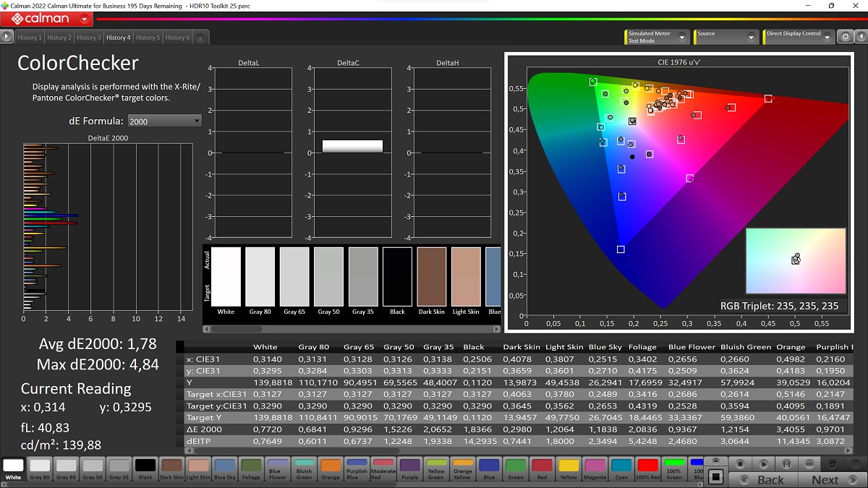Switch to History 1 tab
The image size is (868, 488).
pos(30,38)
